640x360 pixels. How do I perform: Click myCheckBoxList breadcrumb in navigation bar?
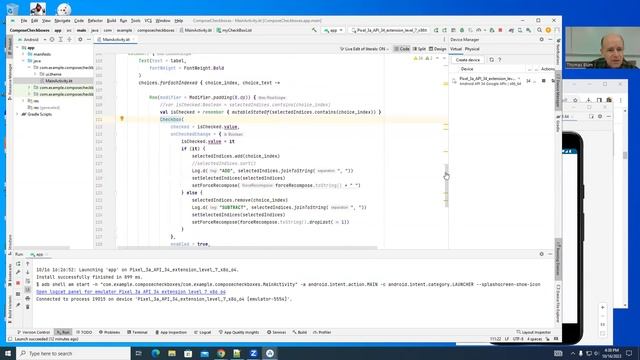pos(234,30)
